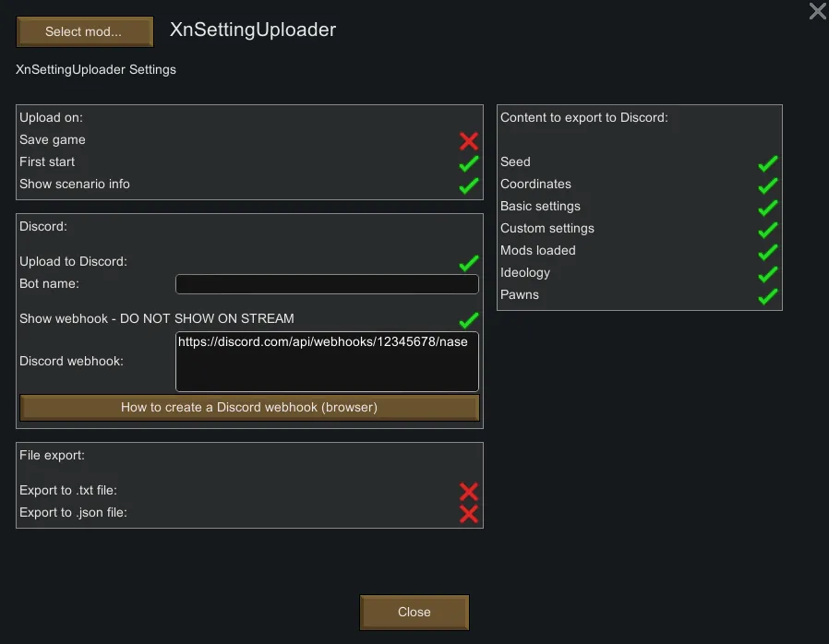
Task: Uncheck Mods loaded export
Action: point(768,252)
